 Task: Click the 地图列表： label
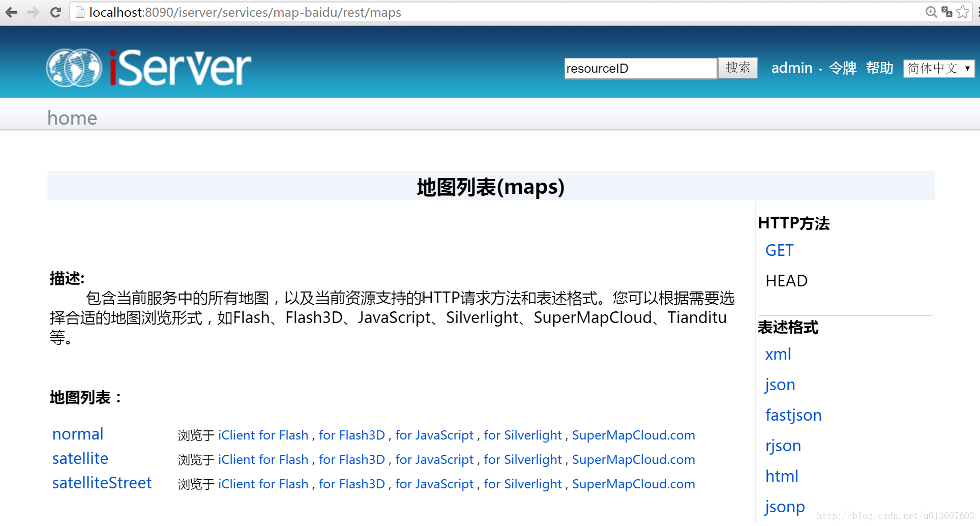pos(86,397)
